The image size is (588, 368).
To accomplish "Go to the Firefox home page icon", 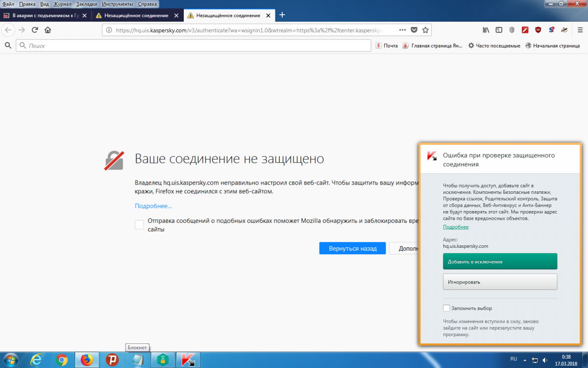I will (48, 30).
